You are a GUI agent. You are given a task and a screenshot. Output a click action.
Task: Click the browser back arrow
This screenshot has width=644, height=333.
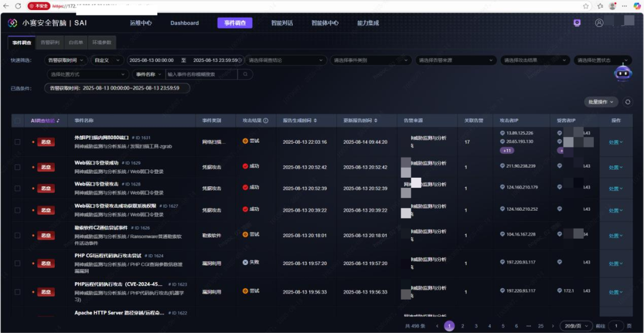[x=5, y=5]
